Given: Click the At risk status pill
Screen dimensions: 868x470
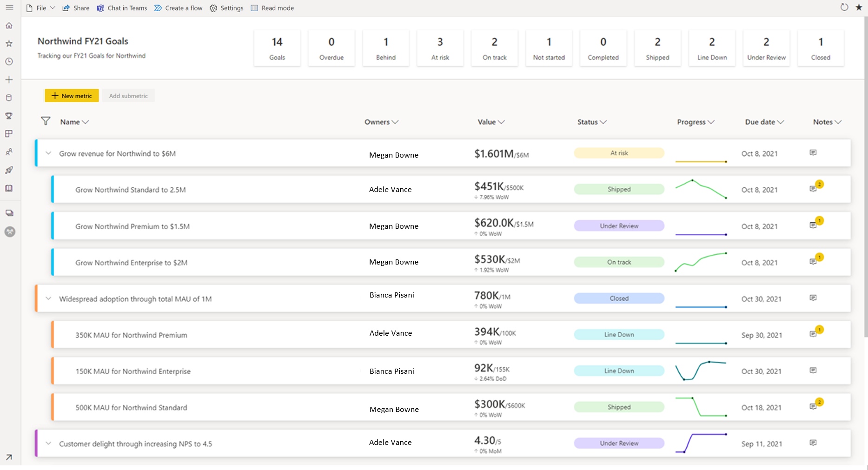Looking at the screenshot, I should (x=619, y=153).
